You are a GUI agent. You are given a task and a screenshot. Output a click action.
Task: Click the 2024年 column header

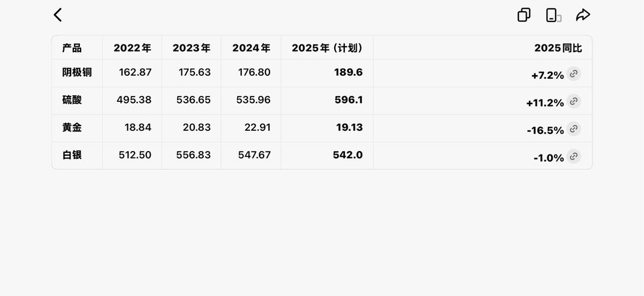point(251,48)
